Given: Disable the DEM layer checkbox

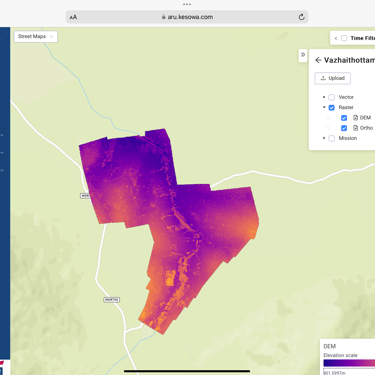Looking at the screenshot, I should (x=344, y=118).
